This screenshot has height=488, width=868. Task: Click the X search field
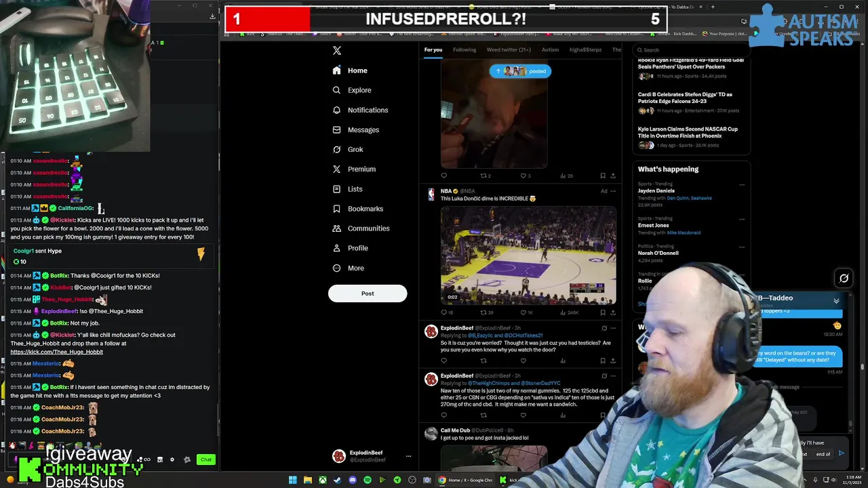pyautogui.click(x=692, y=49)
